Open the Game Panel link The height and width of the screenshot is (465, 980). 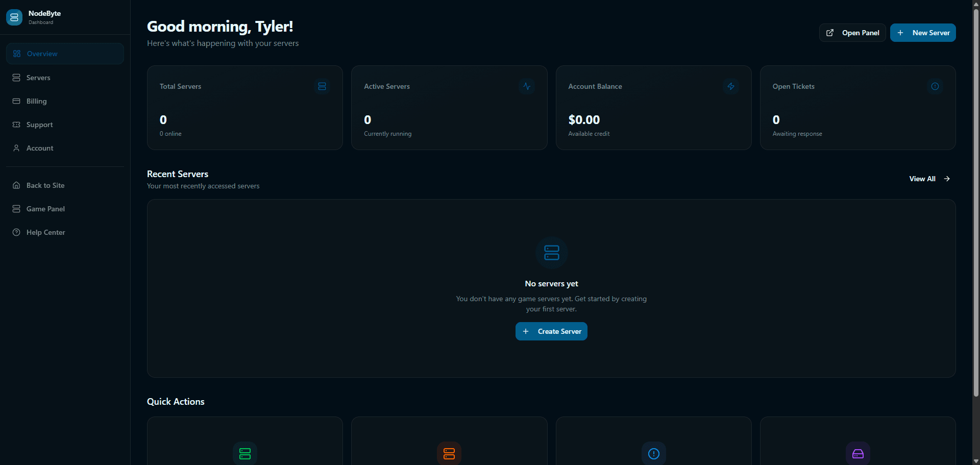point(65,209)
